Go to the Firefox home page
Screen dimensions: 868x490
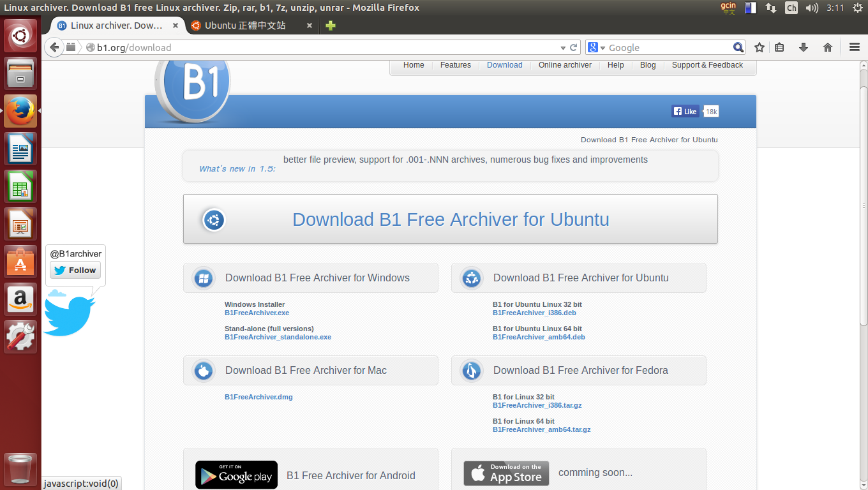pyautogui.click(x=828, y=47)
